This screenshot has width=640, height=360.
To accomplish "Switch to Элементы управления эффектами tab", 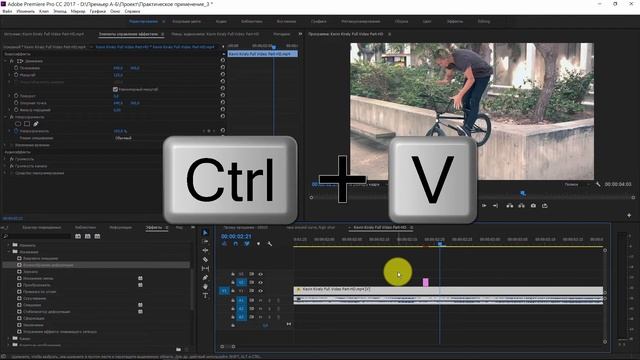I will (x=128, y=34).
